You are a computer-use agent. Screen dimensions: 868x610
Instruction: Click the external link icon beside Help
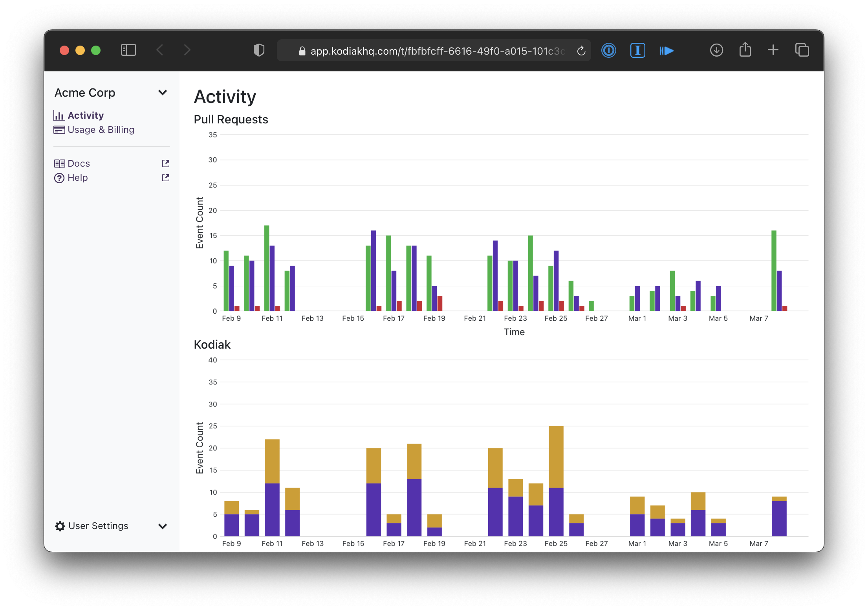coord(166,178)
